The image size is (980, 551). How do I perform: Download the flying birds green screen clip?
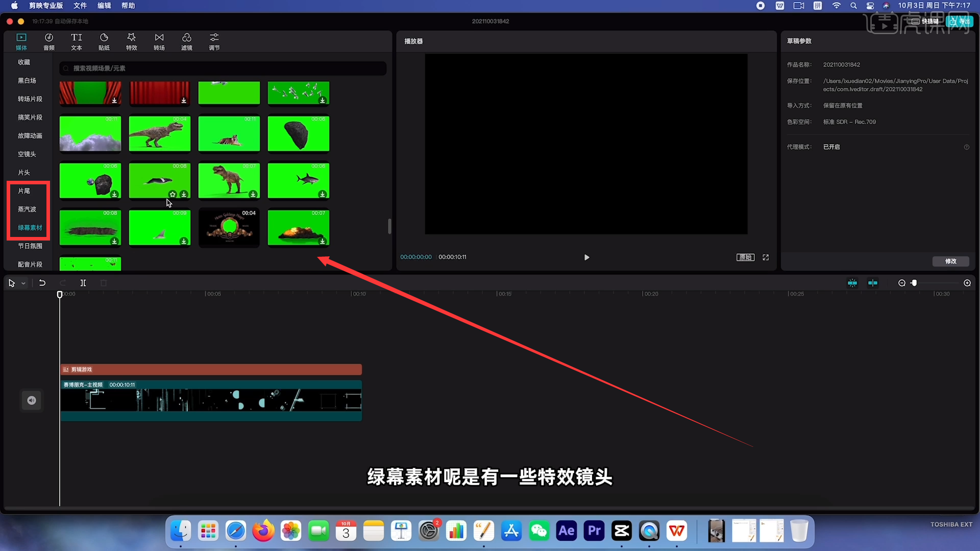coord(323,100)
